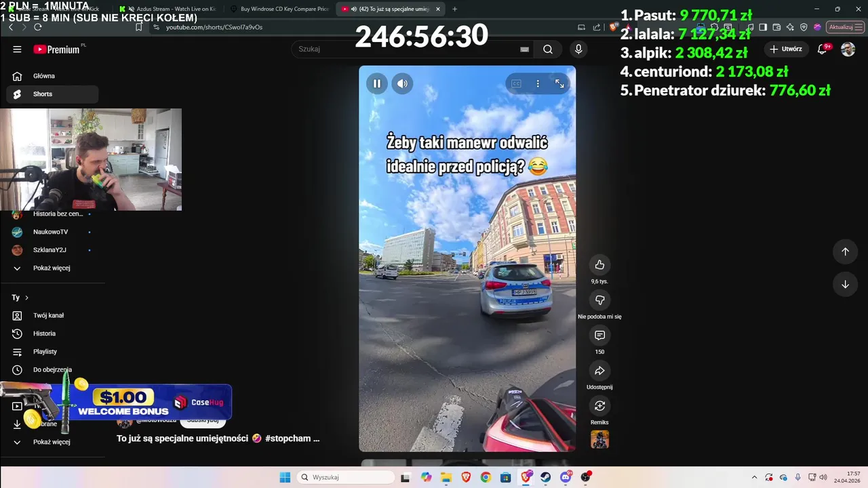868x488 pixels.
Task: Dislike the short (Nie podoba mi się)
Action: [x=599, y=300]
